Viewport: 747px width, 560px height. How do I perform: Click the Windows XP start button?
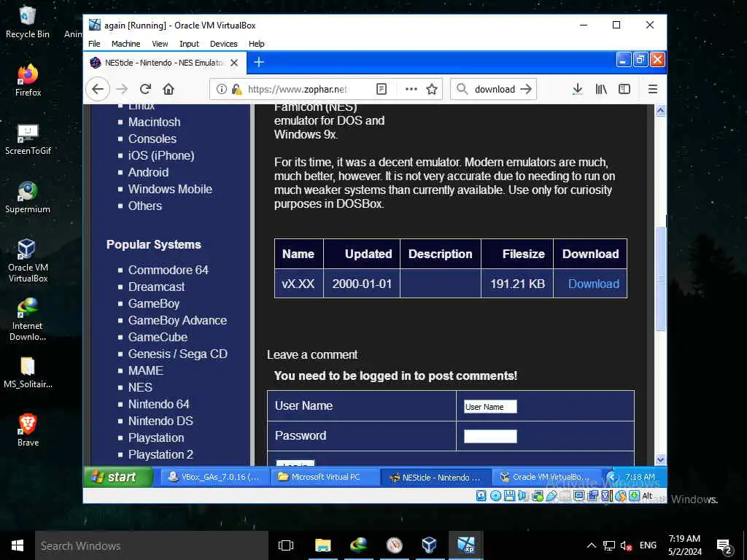click(119, 477)
